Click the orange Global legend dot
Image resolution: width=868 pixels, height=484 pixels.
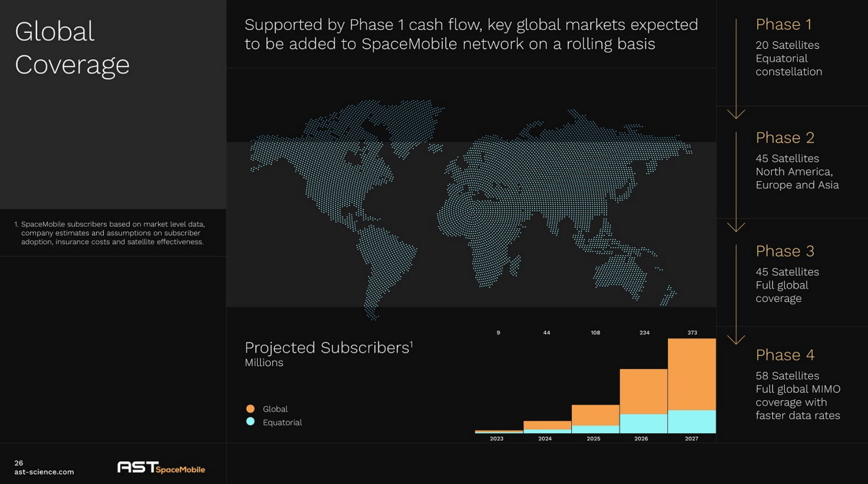[250, 409]
